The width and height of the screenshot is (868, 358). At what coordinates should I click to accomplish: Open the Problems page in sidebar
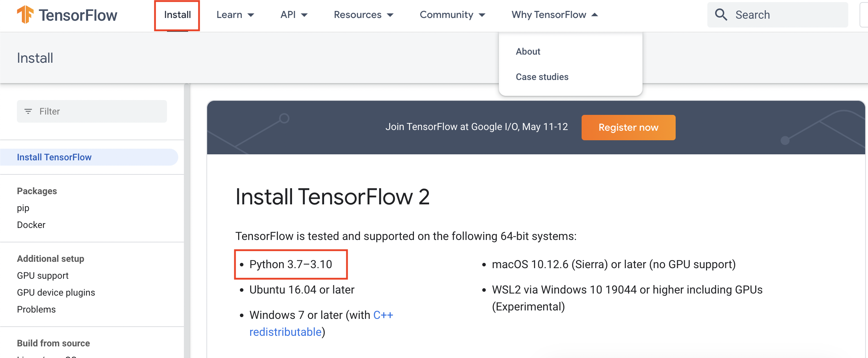(x=36, y=309)
